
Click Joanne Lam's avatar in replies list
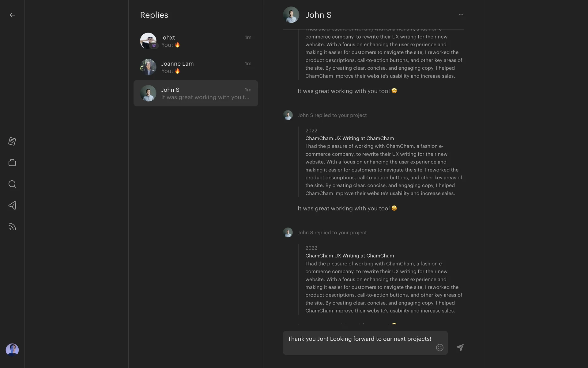(x=148, y=67)
